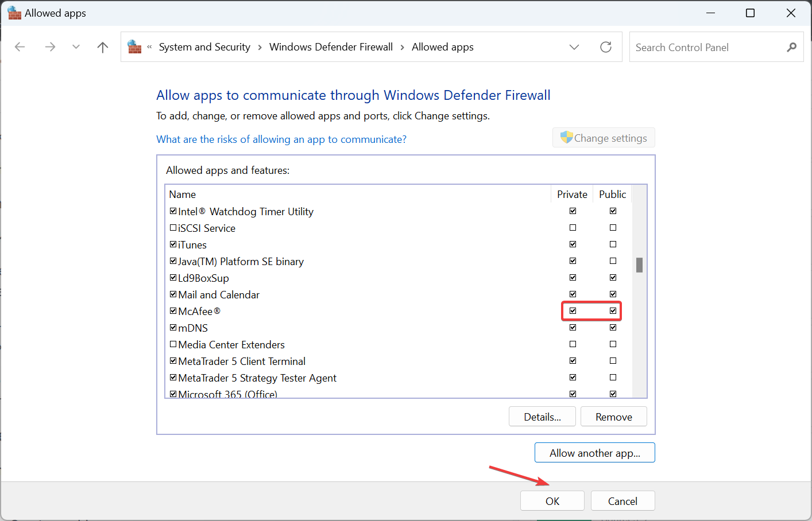Focus the Search Control Panel field

coord(706,48)
